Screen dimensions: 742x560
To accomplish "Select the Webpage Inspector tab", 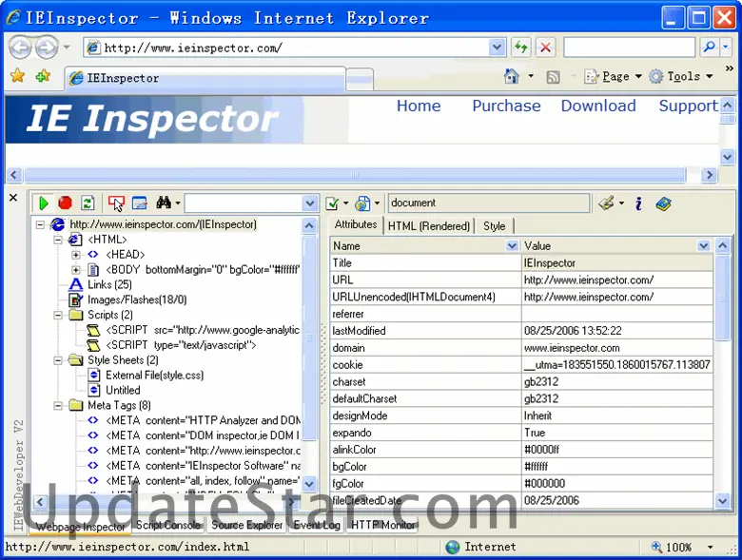I will (81, 527).
